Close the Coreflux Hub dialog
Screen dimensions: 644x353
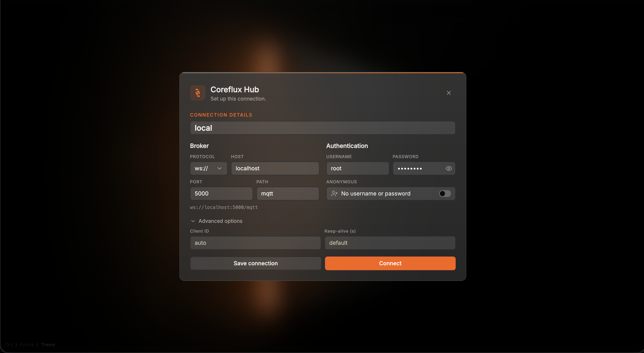449,93
